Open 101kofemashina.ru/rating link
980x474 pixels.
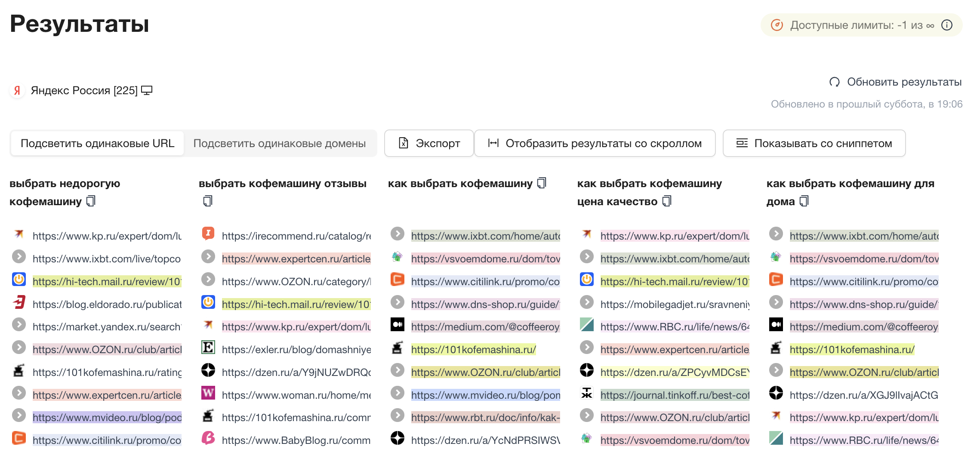107,372
